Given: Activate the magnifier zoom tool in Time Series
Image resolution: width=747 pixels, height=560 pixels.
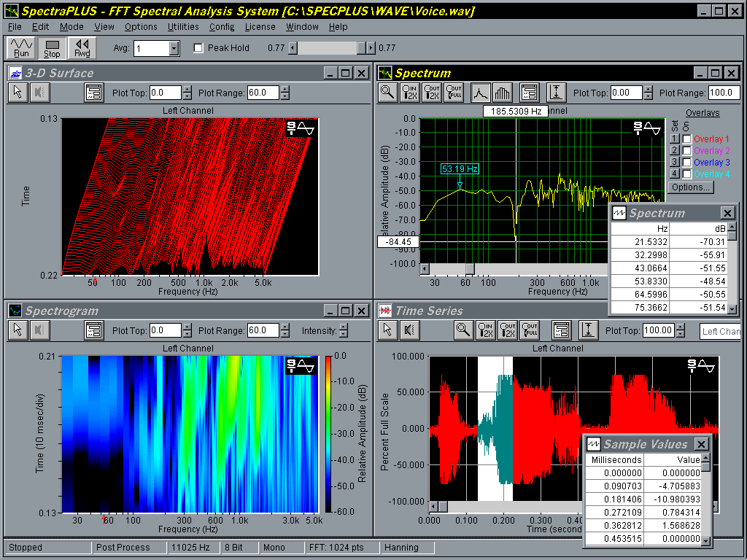Looking at the screenshot, I should [463, 330].
